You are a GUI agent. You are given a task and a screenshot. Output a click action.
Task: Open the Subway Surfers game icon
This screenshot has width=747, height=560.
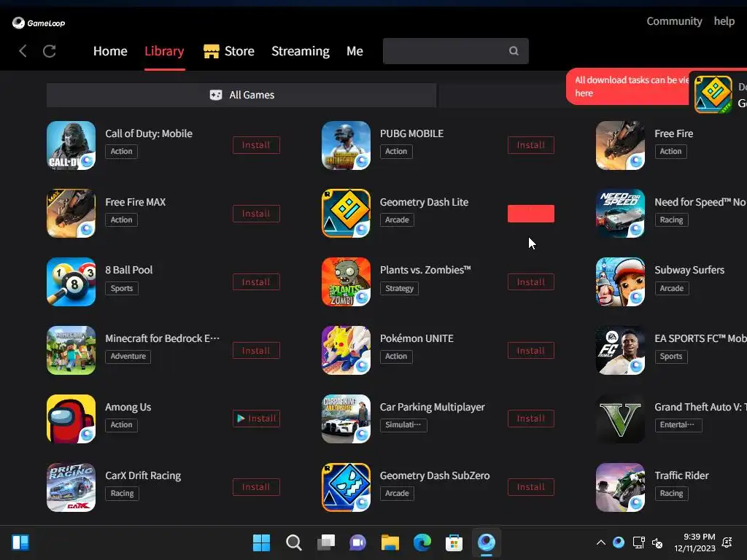[x=620, y=282]
